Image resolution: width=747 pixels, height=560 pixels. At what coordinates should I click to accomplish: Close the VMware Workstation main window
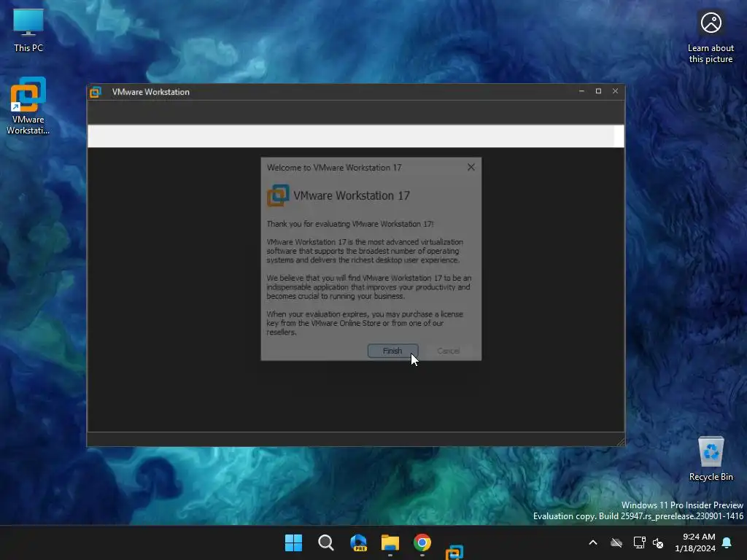(615, 91)
